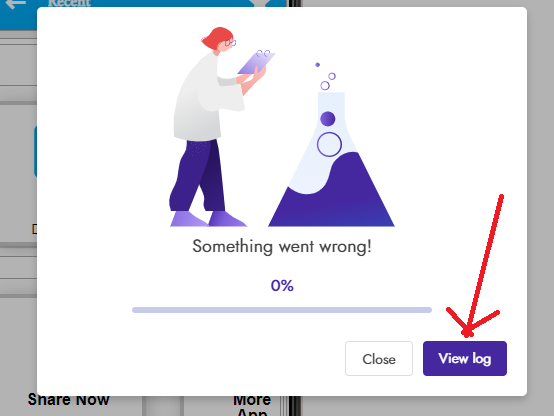
Task: Click the clipboard held by the scientist
Action: tap(257, 63)
